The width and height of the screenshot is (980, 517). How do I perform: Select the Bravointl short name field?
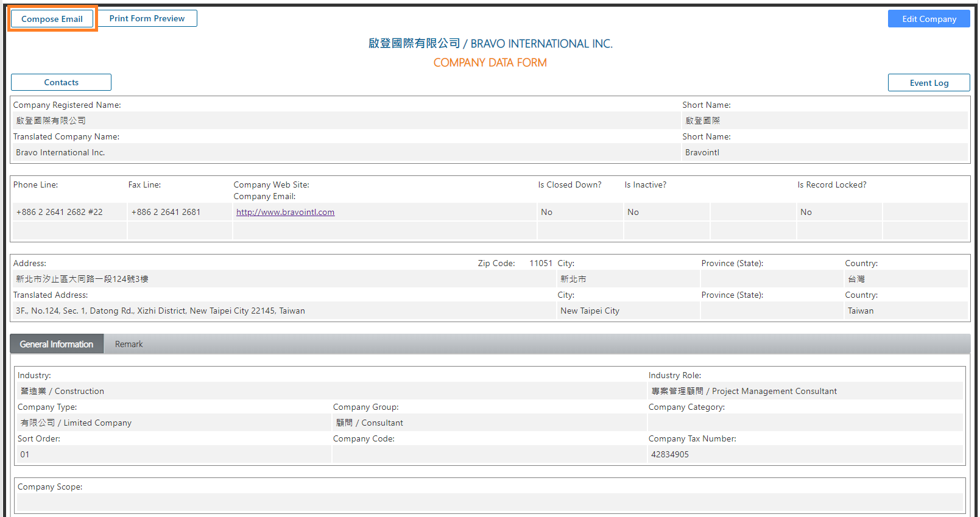tap(823, 153)
